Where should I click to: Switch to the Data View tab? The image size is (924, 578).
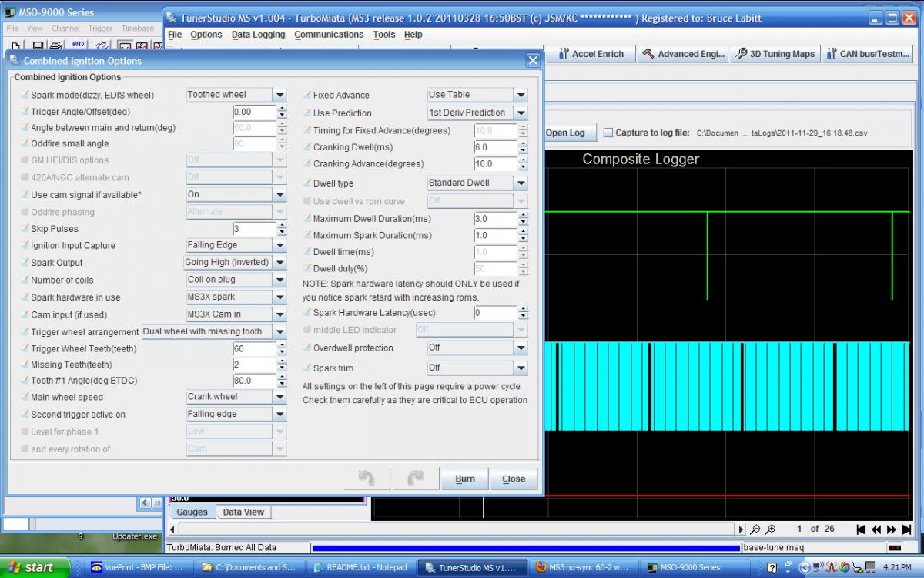(x=243, y=512)
